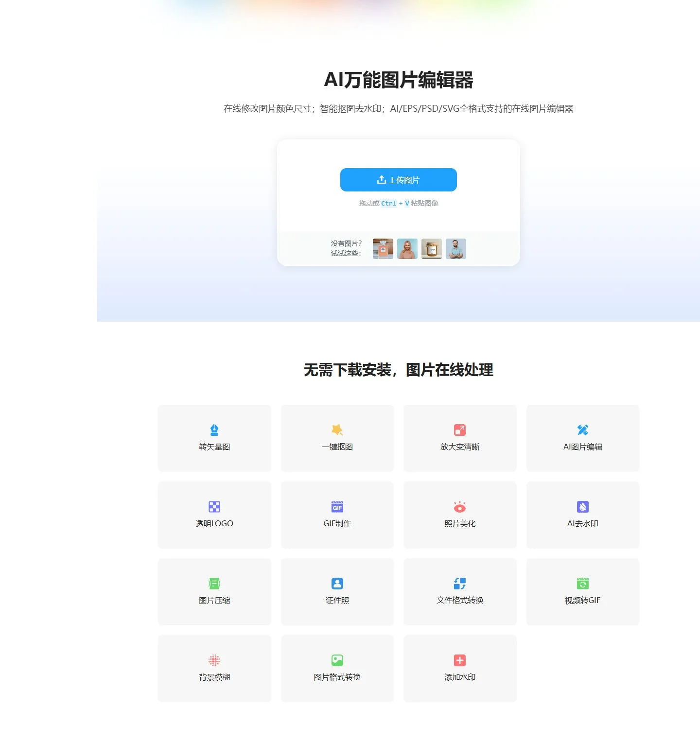Open the 一键抠图 text link
This screenshot has height=741, width=700.
337,447
